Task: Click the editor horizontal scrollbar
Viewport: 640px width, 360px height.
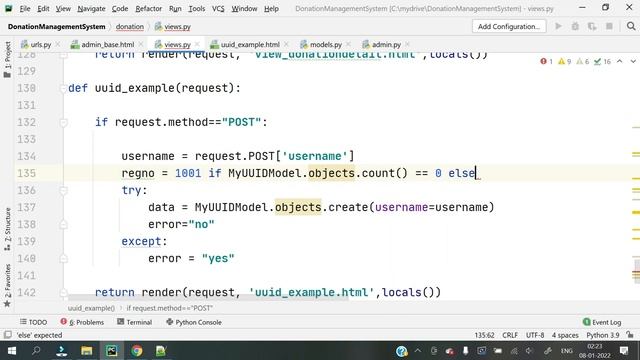Action: click(208, 298)
